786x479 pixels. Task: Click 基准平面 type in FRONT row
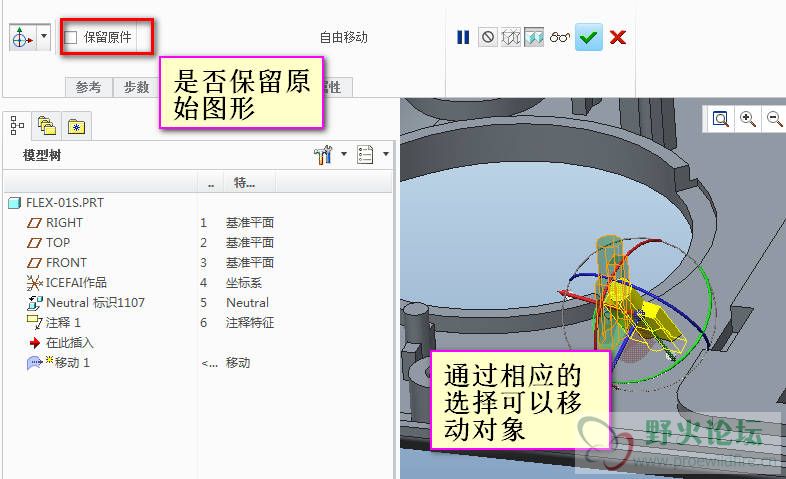pos(250,263)
